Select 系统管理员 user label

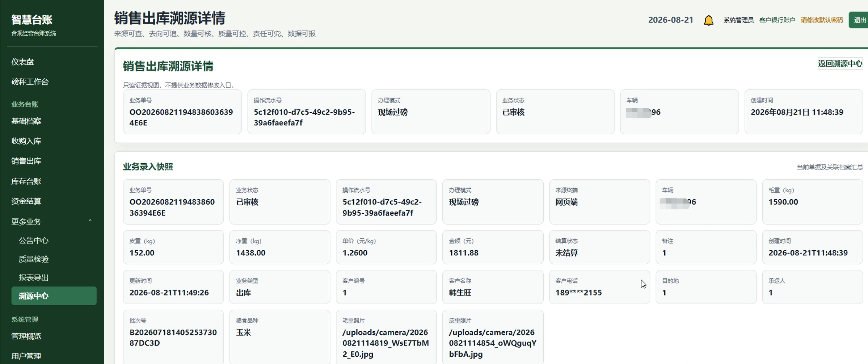(738, 20)
